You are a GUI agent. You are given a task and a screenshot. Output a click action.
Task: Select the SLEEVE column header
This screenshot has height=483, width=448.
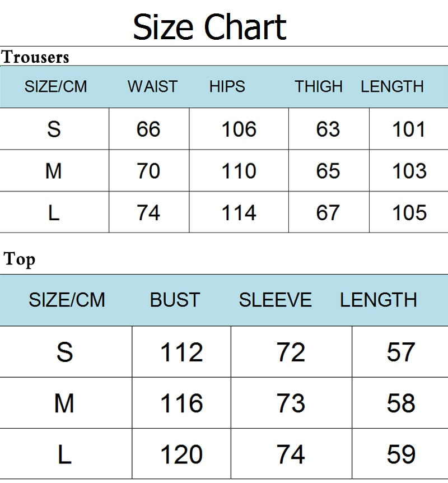[275, 300]
